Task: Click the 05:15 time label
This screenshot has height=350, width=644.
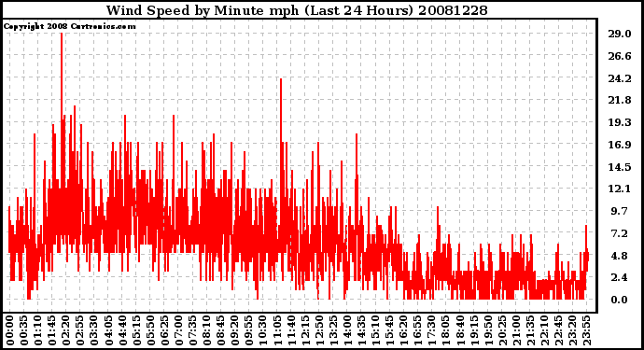Action: coord(136,330)
